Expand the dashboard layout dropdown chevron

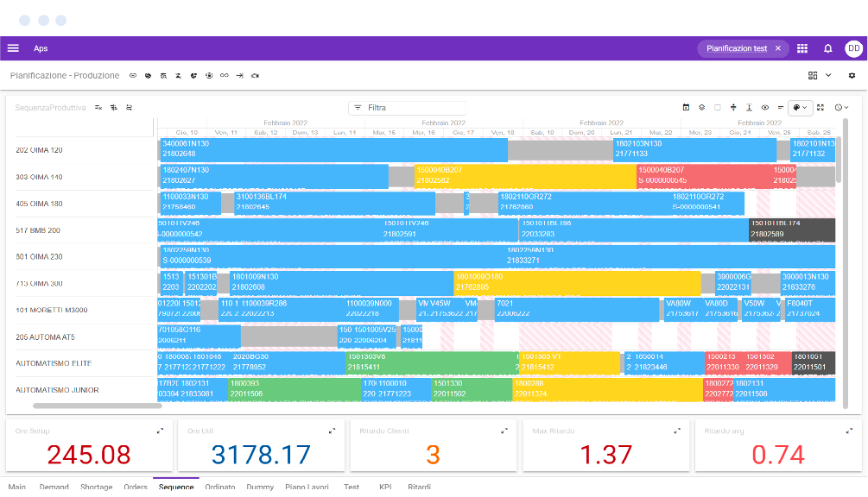click(x=829, y=76)
